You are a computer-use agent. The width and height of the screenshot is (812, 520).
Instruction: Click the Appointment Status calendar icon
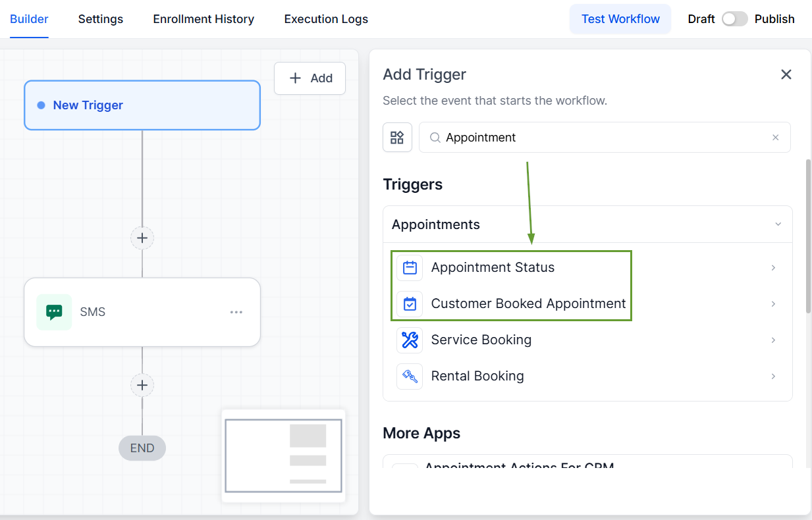(x=410, y=267)
